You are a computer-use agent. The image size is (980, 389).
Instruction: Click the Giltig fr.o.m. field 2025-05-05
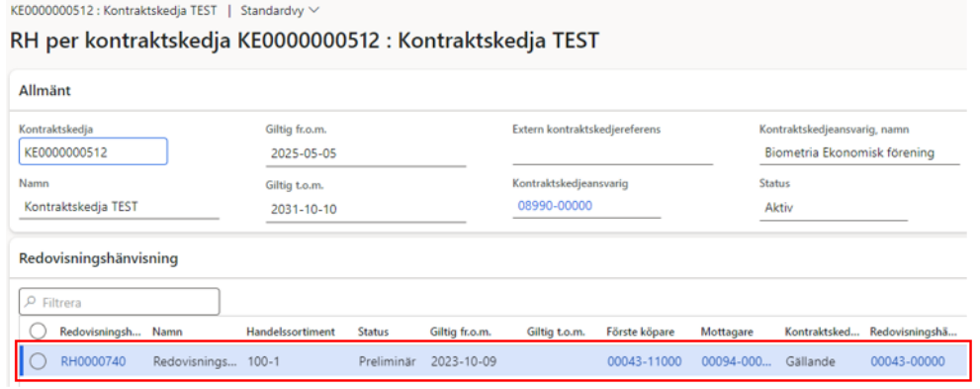pos(366,153)
